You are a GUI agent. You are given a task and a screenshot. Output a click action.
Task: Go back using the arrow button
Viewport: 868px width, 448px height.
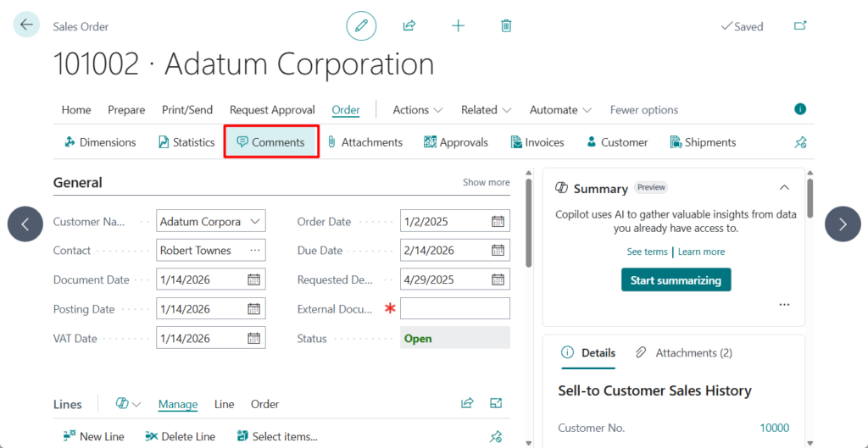tap(26, 25)
